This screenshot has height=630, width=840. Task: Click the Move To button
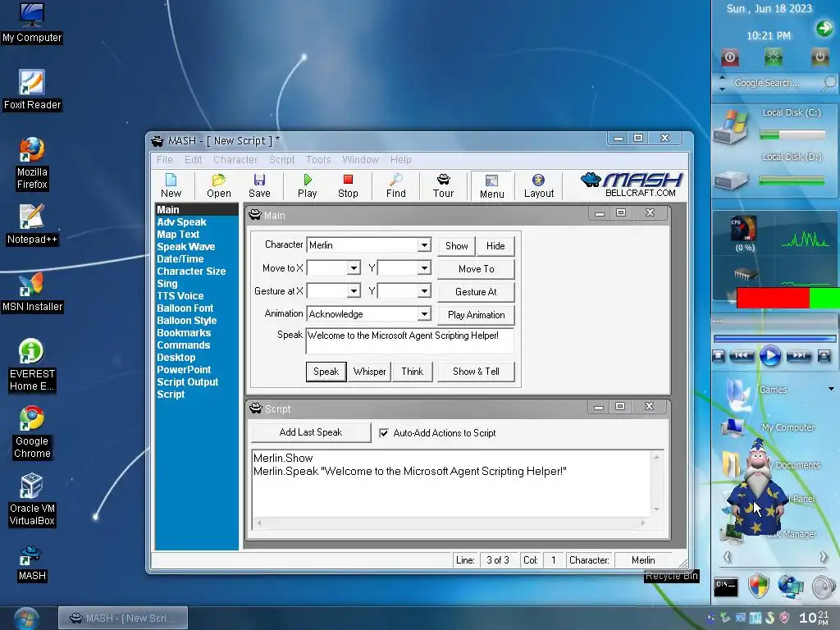click(x=477, y=269)
